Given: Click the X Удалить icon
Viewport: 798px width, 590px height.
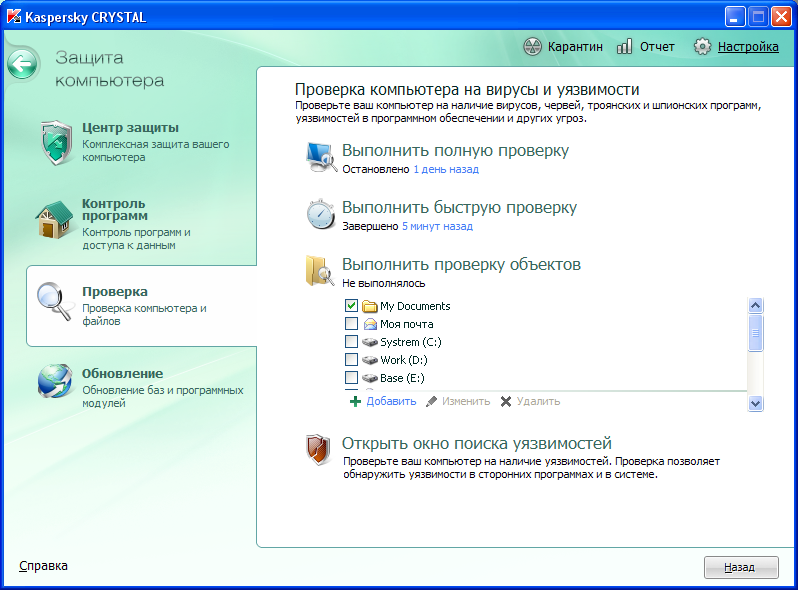Looking at the screenshot, I should click(506, 402).
